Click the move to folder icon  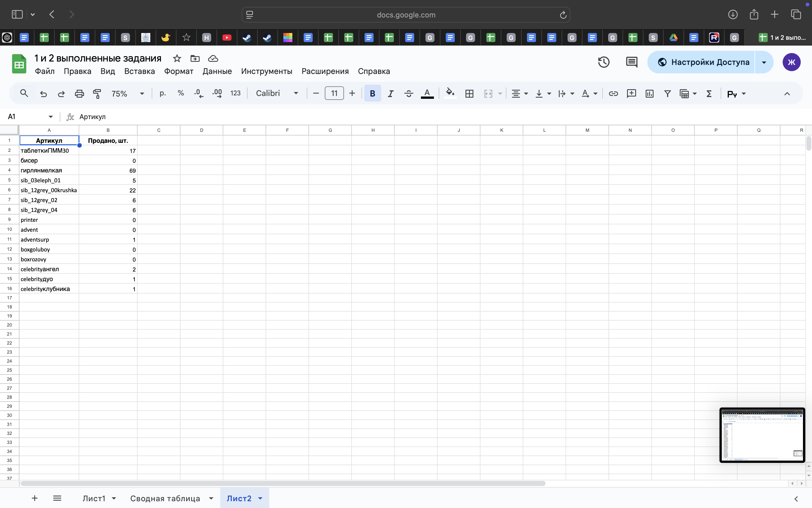click(x=195, y=58)
